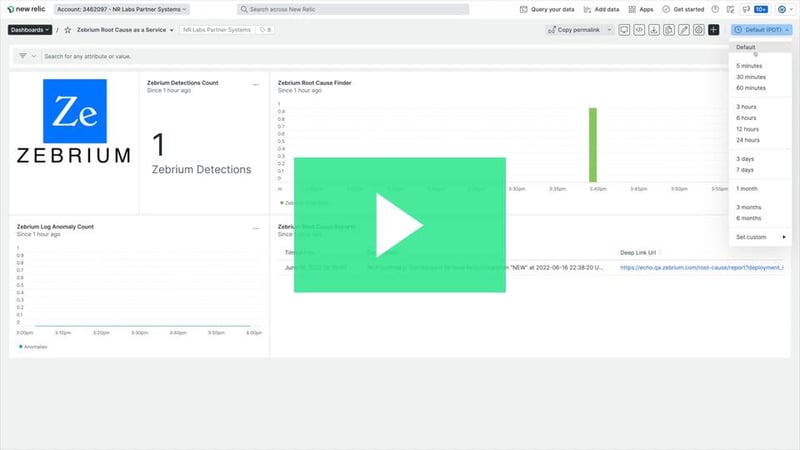The image size is (800, 450).
Task: Click the NR Labs Partner Systems tag
Action: (217, 30)
